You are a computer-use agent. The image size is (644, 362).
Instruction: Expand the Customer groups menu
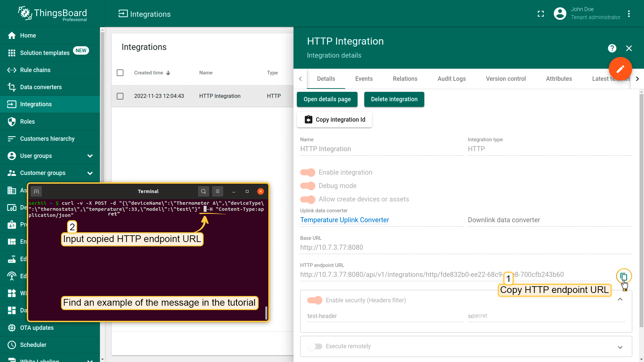tap(90, 173)
